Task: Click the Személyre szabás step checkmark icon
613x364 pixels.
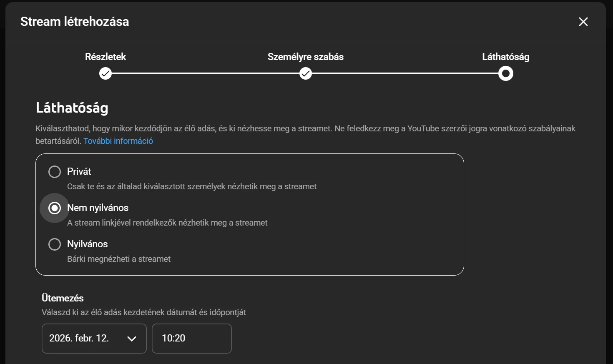Action: click(306, 74)
